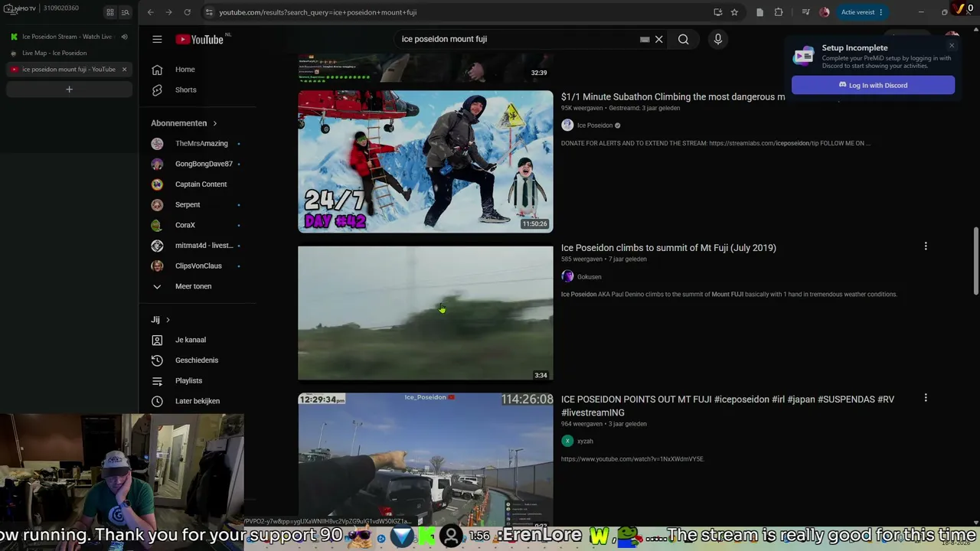The image size is (980, 551).
Task: Open the Gokusen channel avatar
Action: 567,276
